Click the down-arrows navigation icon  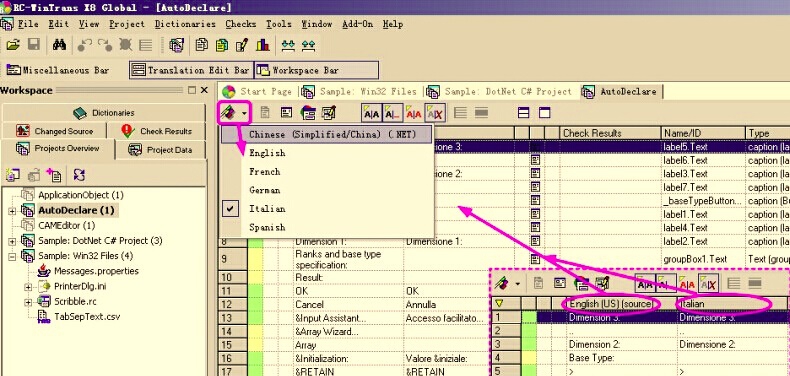click(x=288, y=45)
